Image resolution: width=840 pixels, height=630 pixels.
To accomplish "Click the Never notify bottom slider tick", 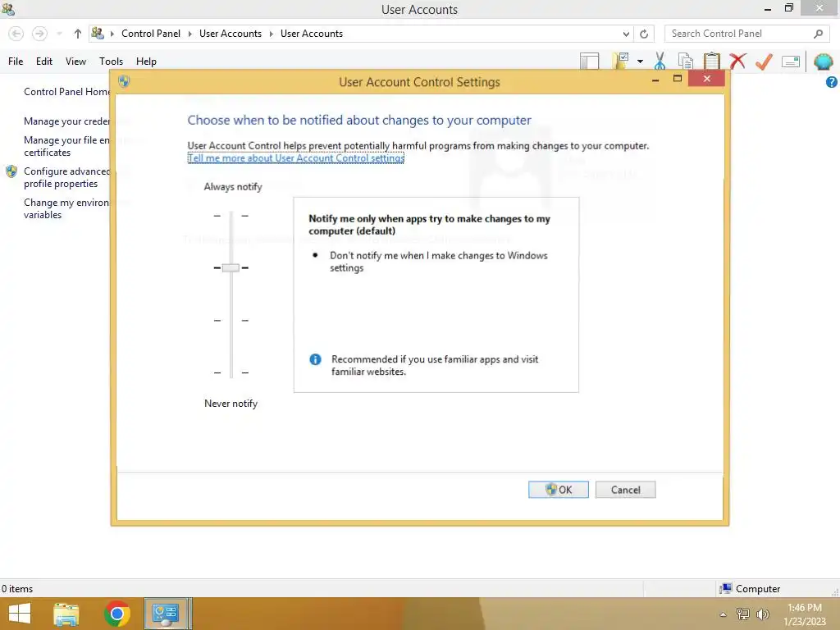I will [231, 372].
